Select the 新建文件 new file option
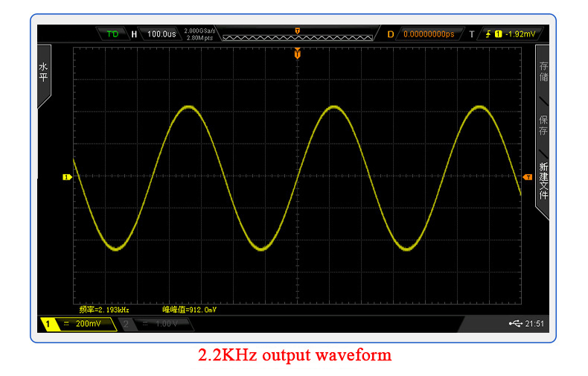This screenshot has width=588, height=376. 543,181
